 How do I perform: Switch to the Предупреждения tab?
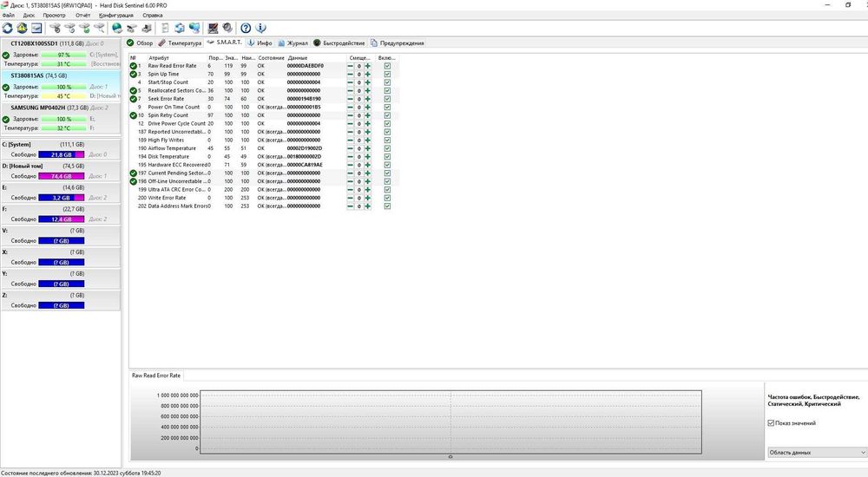point(397,43)
